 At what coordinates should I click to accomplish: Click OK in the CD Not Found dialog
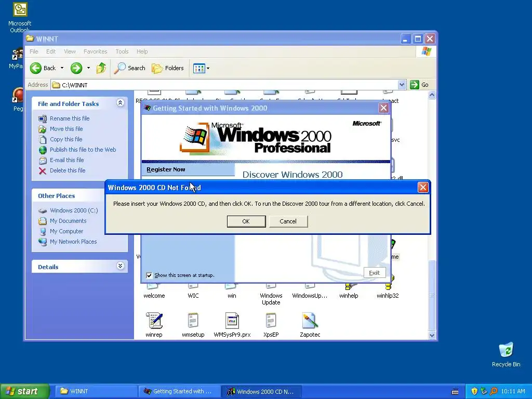[246, 221]
